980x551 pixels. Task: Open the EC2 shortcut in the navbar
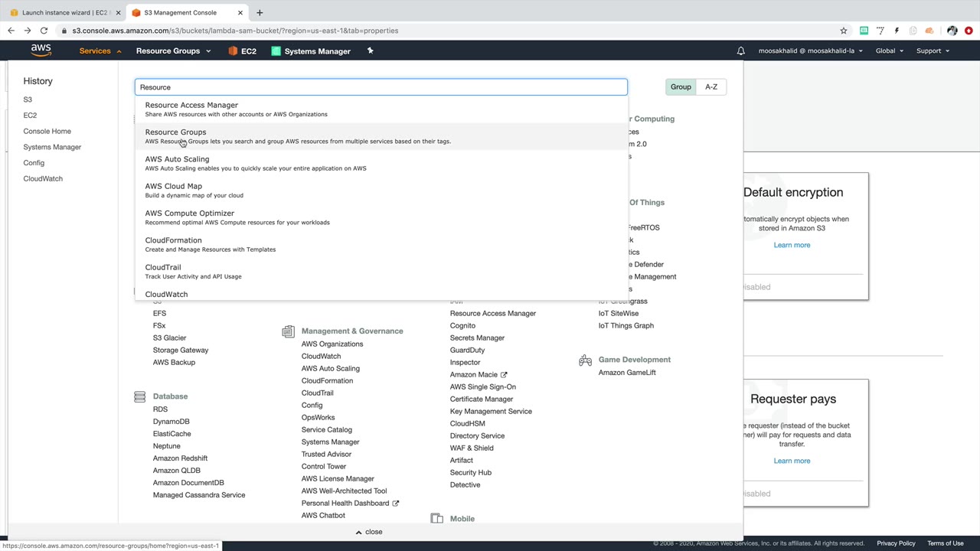[x=243, y=51]
